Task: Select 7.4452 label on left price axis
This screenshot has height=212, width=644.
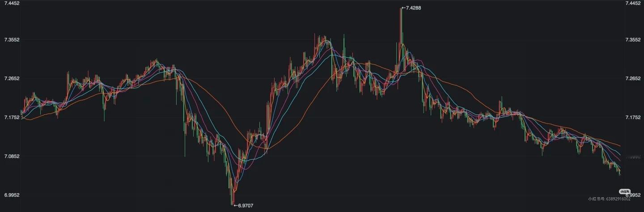Action: [x=12, y=3]
